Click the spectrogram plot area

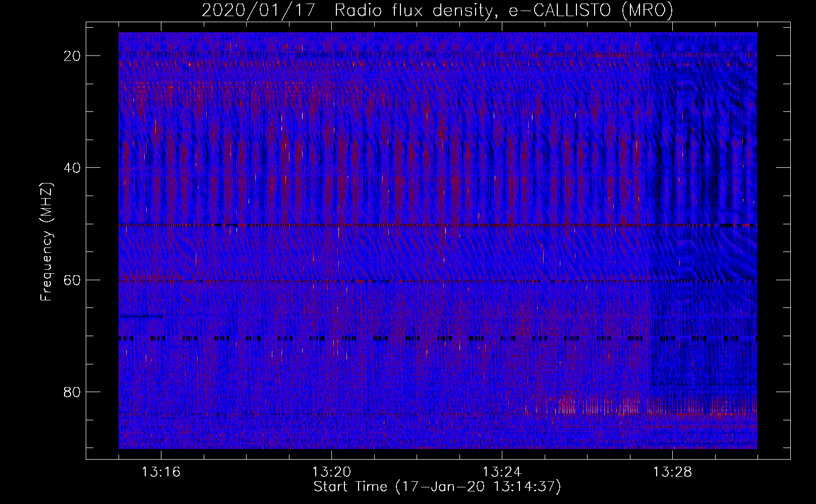coord(438,240)
